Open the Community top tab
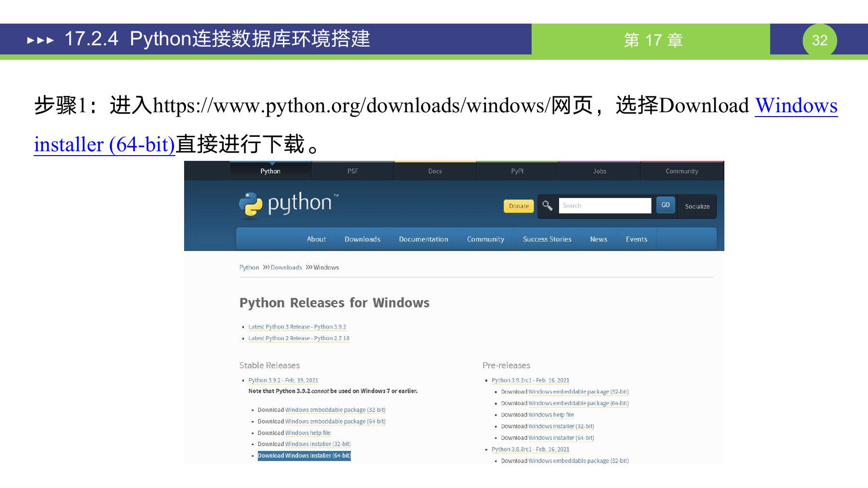 pos(682,171)
